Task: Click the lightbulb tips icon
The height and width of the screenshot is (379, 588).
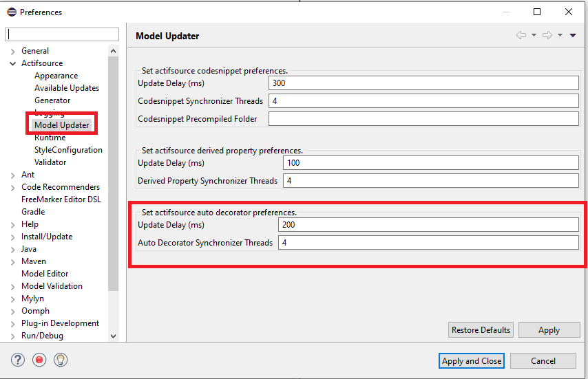Action: [x=61, y=360]
